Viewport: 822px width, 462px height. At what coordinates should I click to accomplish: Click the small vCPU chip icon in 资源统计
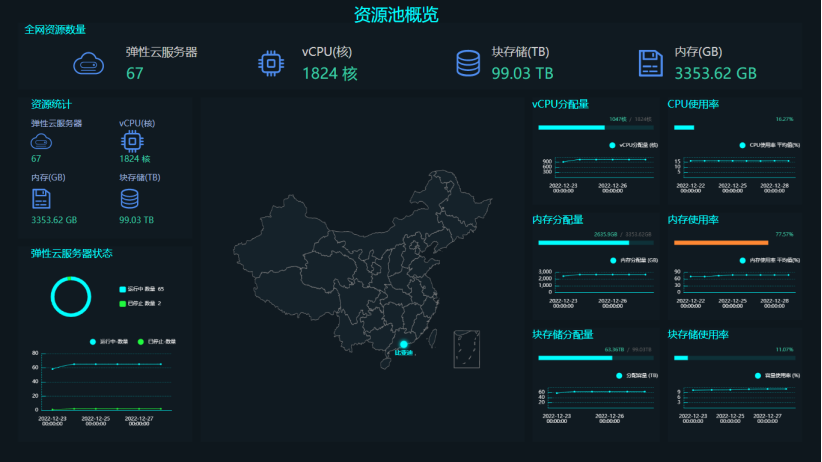tap(132, 141)
